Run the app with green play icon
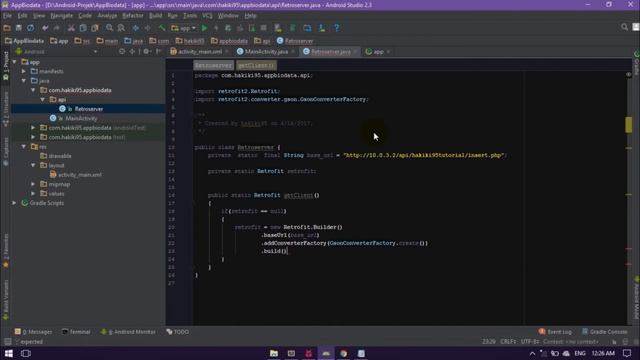 point(204,28)
